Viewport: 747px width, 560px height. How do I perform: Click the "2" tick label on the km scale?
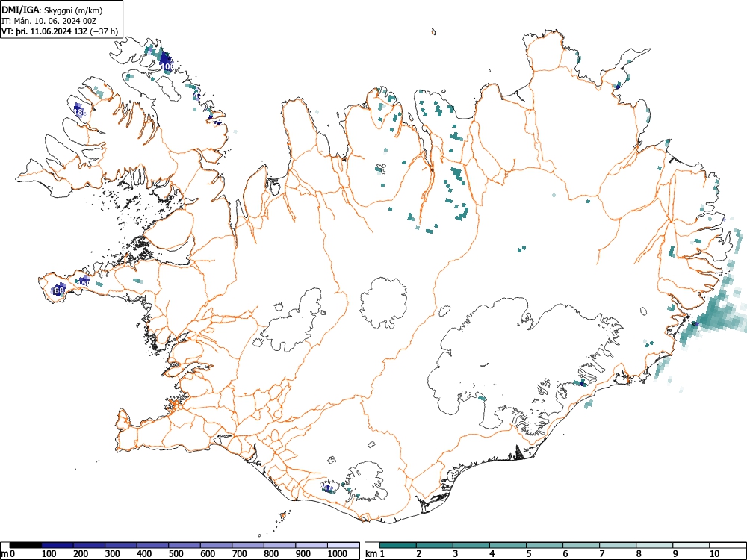[x=419, y=554]
